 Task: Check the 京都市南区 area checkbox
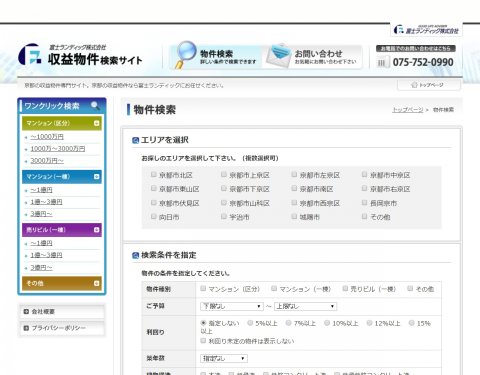(294, 188)
